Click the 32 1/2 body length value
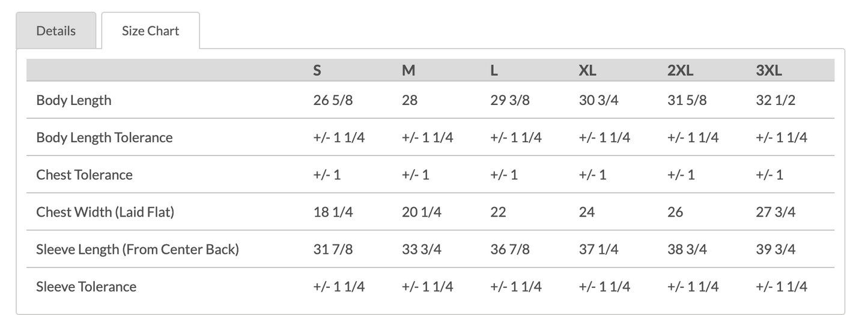This screenshot has width=868, height=315. coord(775,100)
